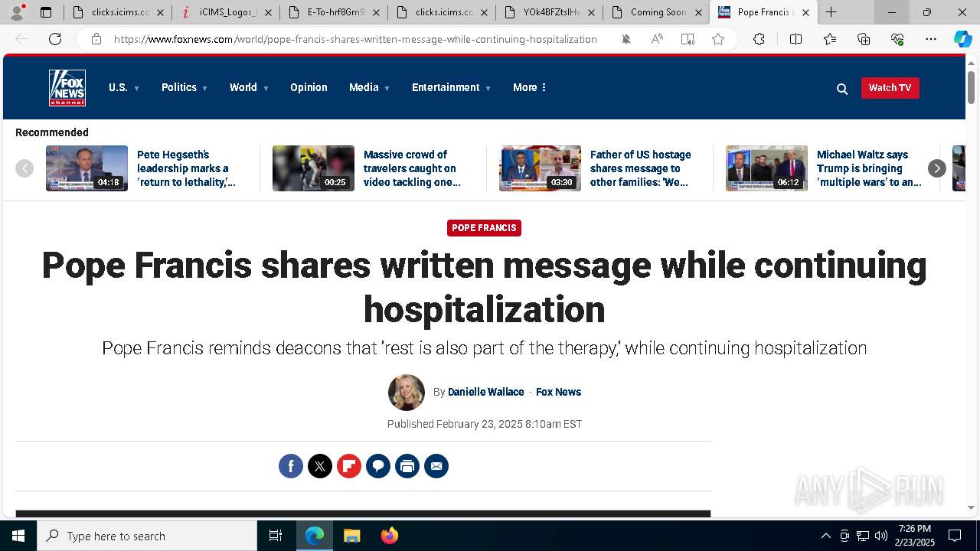
Task: Close the Pope Francis tab
Action: [x=805, y=12]
